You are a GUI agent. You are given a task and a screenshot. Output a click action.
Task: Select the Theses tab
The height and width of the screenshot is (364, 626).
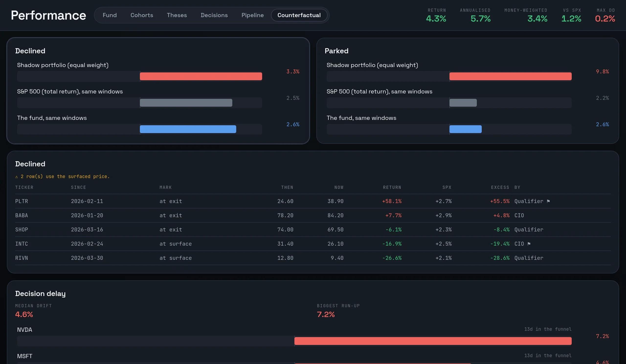coord(177,15)
